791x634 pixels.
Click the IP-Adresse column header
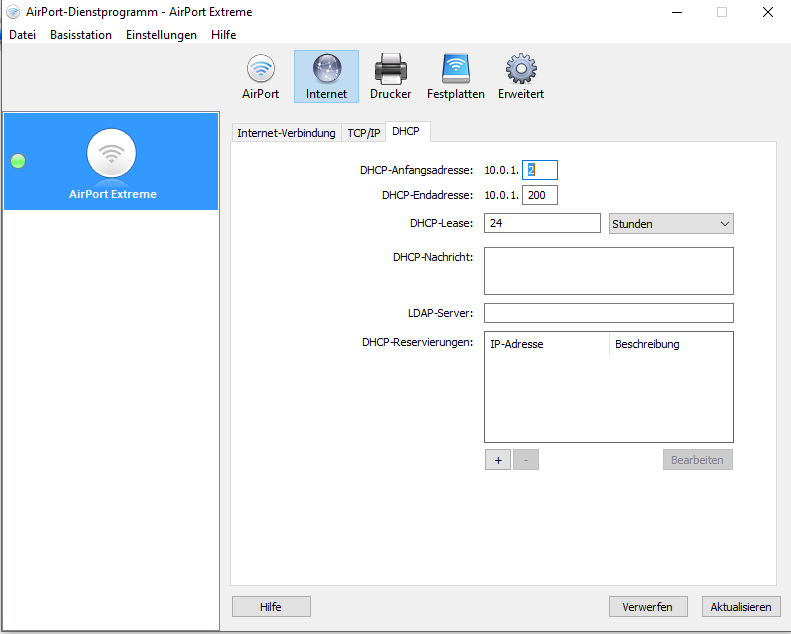tap(547, 344)
